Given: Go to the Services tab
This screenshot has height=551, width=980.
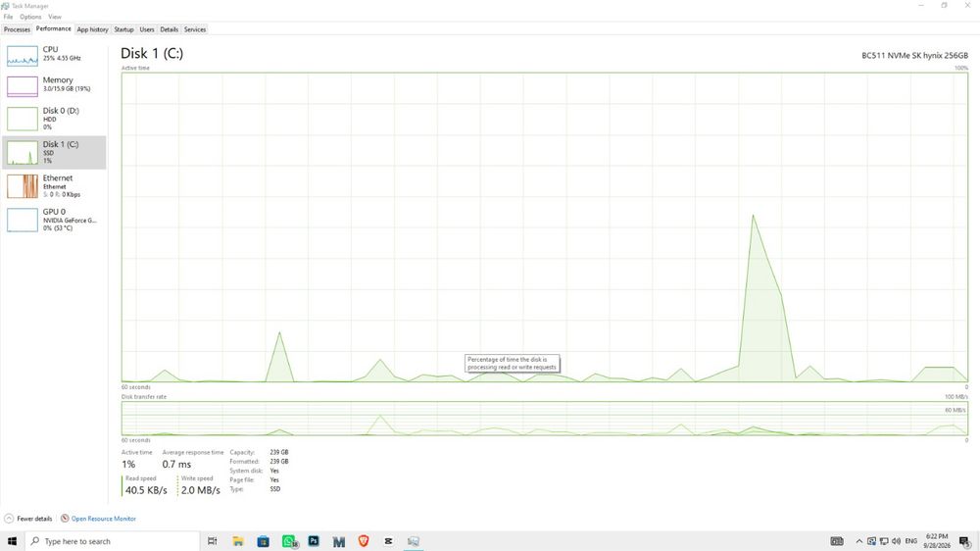Looking at the screenshot, I should (194, 29).
